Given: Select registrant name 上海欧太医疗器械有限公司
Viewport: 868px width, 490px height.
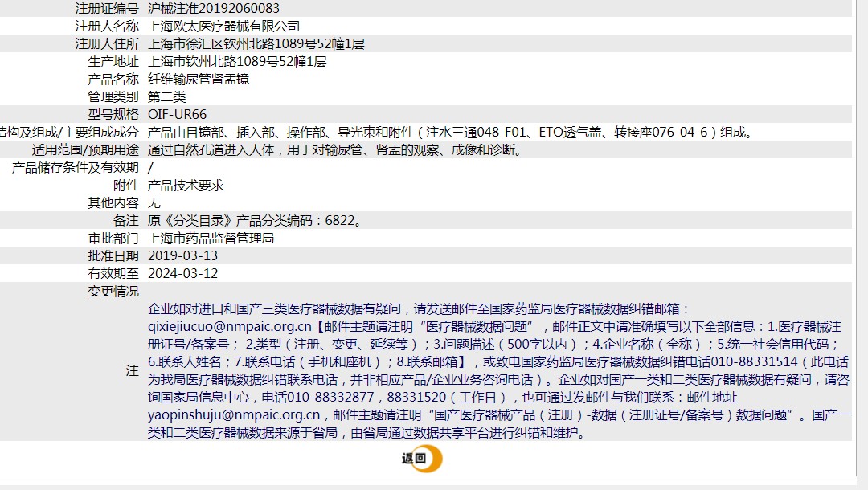Looking at the screenshot, I should click(x=223, y=26).
